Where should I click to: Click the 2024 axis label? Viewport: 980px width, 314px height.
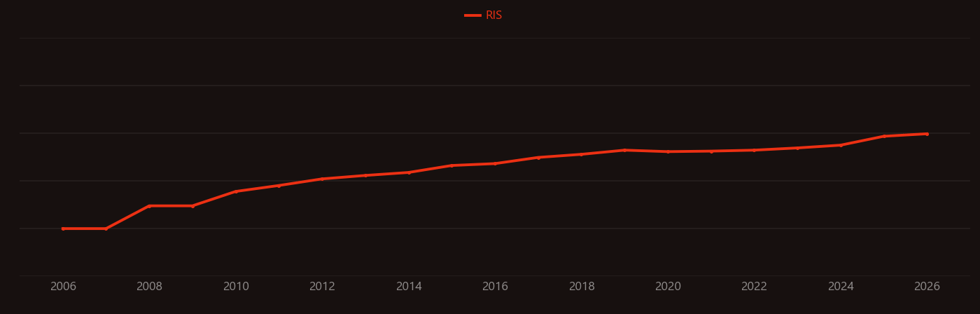tap(841, 287)
